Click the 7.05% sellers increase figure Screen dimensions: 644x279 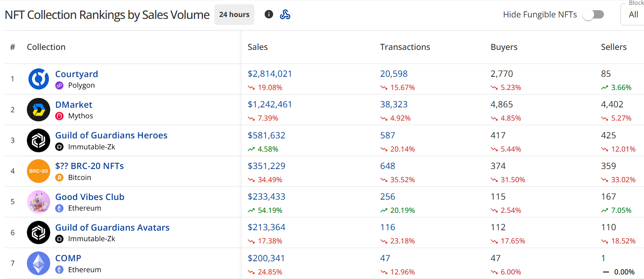(x=621, y=210)
